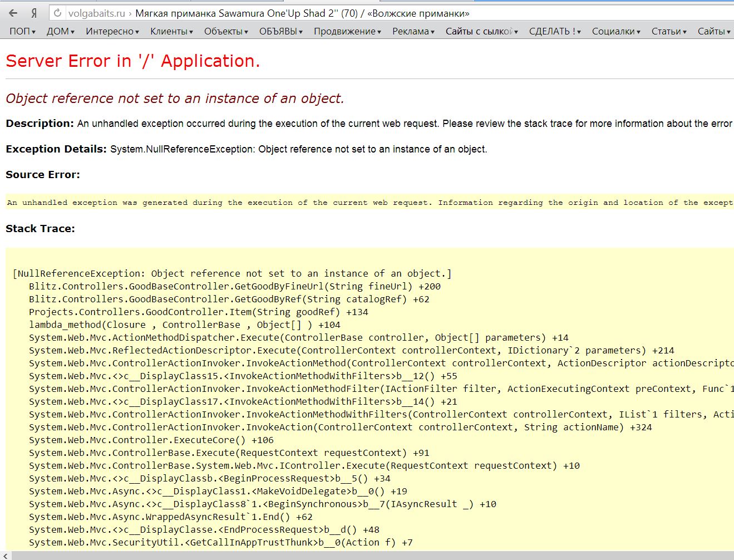This screenshot has height=560, width=734.
Task: Open the ОБЪЯВЫ bookmarks folder
Action: pos(280,32)
